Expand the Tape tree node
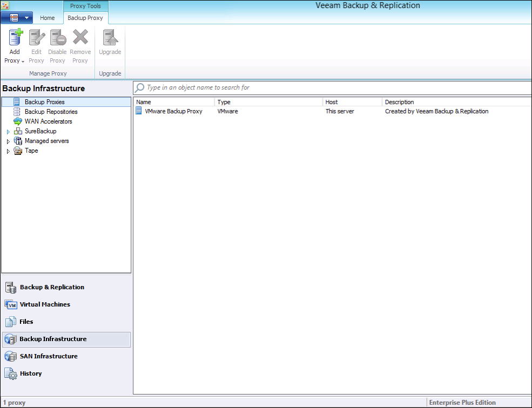 (x=8, y=151)
